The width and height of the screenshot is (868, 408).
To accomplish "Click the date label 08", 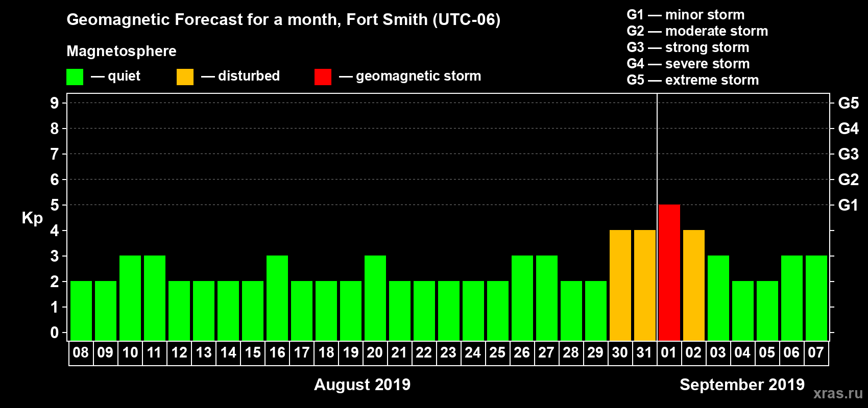I will coord(81,352).
